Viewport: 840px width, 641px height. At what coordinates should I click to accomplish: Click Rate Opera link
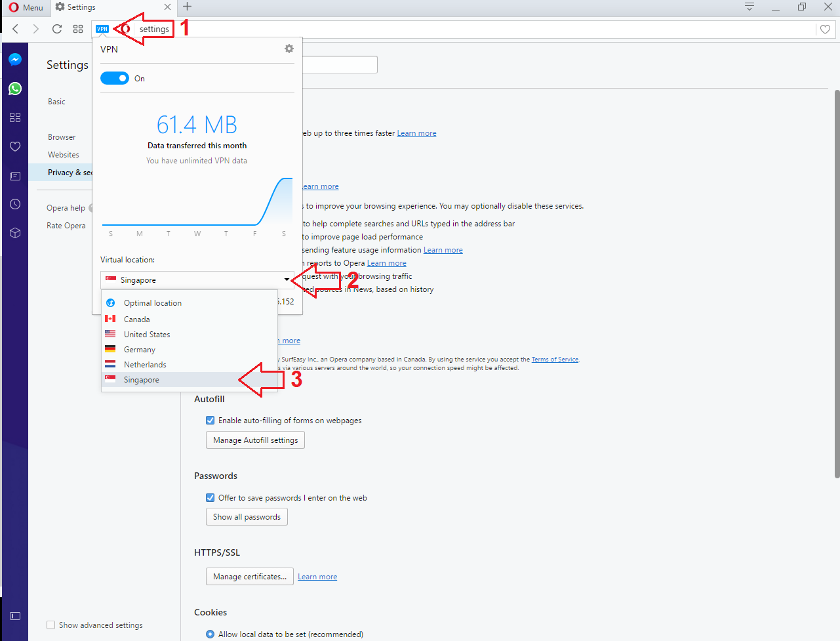[66, 226]
